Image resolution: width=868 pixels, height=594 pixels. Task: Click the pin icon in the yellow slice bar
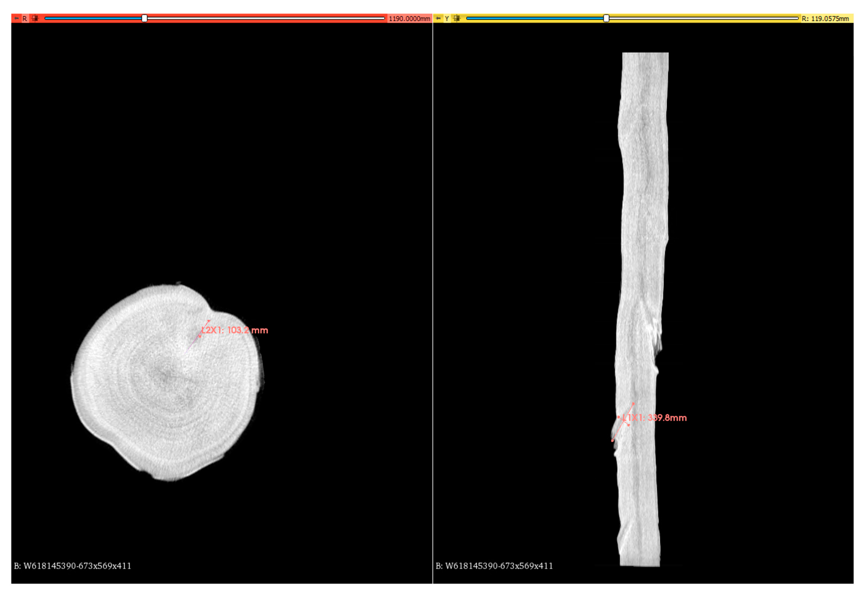[438, 18]
